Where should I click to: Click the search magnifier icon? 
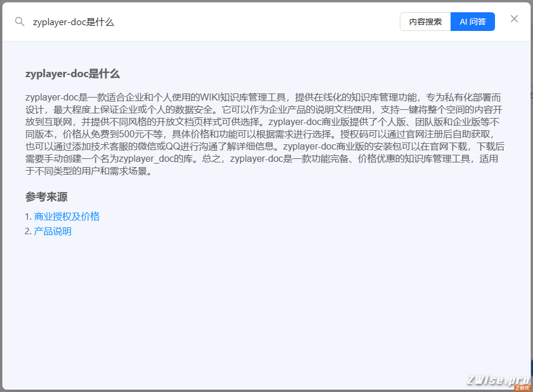(20, 22)
